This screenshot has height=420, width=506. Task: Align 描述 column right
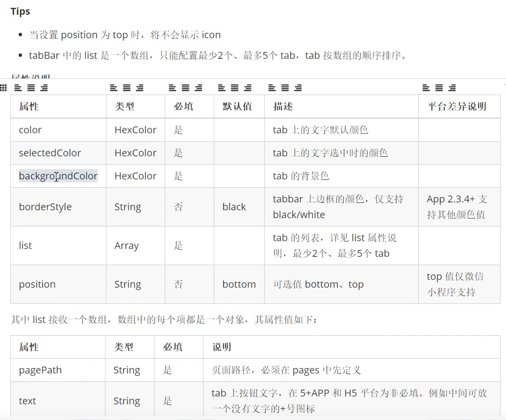click(x=298, y=88)
